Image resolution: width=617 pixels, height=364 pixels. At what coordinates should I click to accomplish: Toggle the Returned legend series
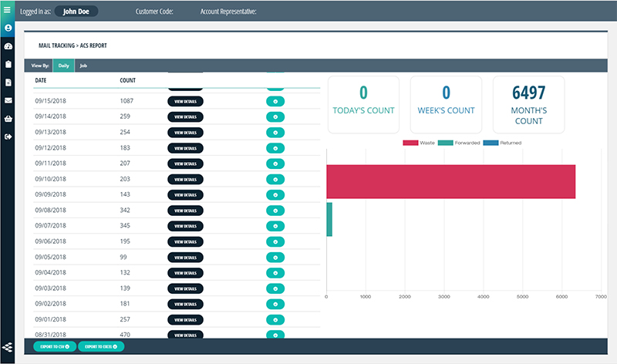tap(502, 143)
